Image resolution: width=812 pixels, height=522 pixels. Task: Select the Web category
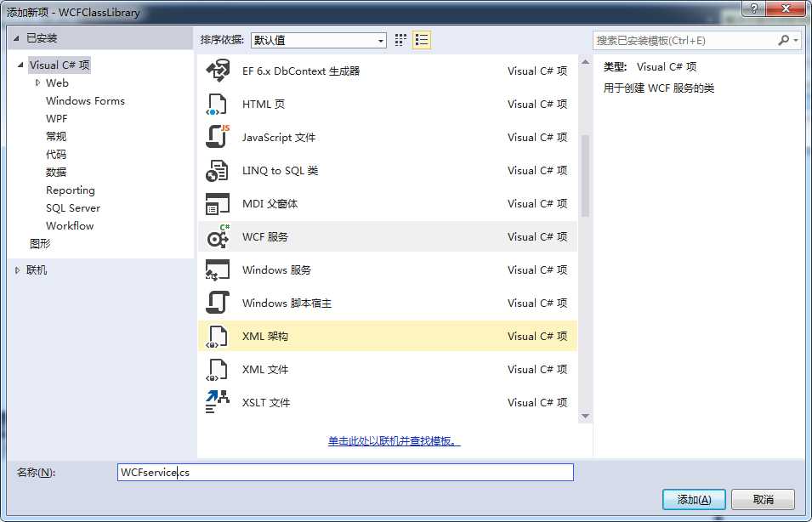(57, 82)
